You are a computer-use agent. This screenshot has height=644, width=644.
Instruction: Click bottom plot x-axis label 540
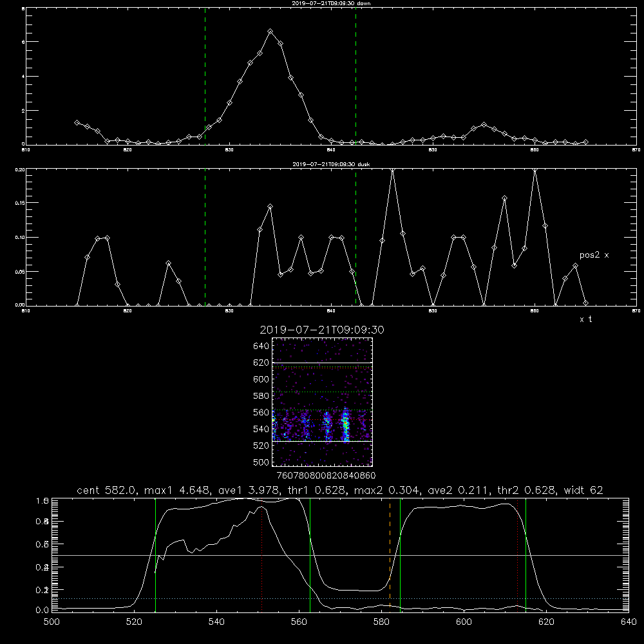[x=216, y=622]
